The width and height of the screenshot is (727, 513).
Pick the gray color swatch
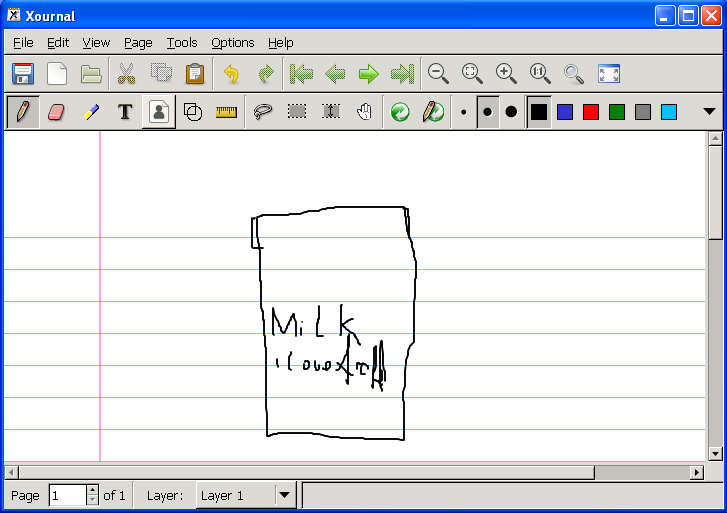[643, 112]
